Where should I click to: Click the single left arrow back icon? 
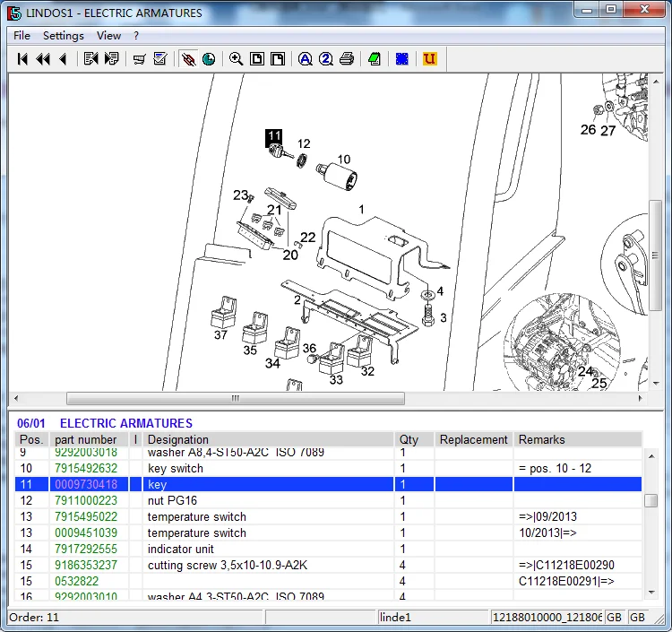point(63,59)
